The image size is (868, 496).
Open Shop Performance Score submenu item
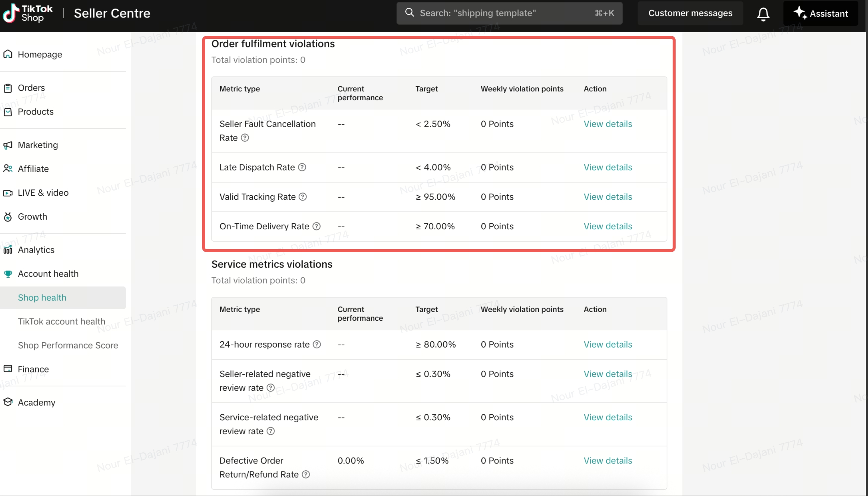(x=68, y=345)
